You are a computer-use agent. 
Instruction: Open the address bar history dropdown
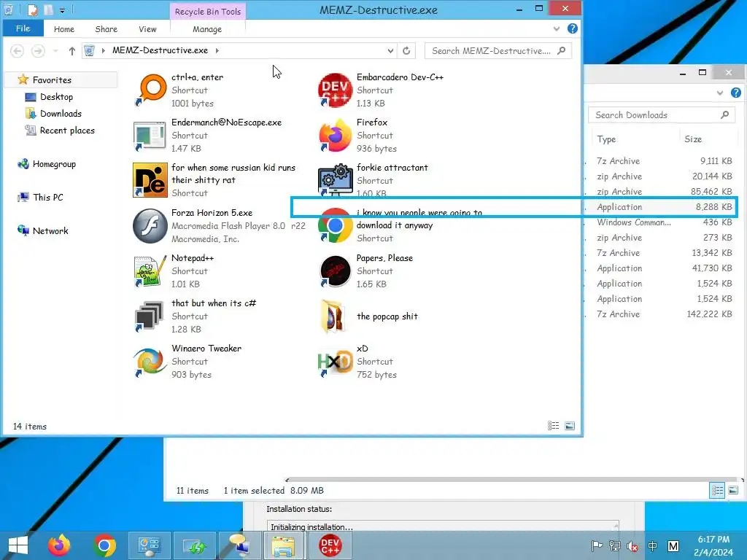pyautogui.click(x=390, y=50)
